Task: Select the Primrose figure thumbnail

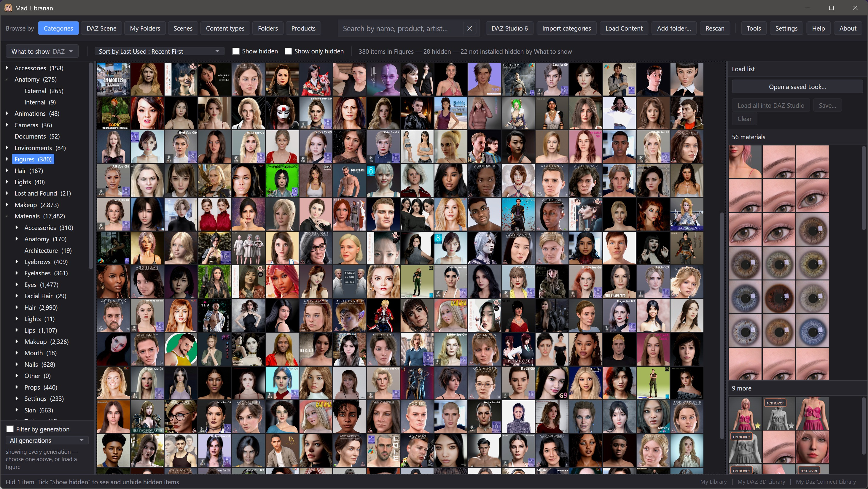Action: [x=518, y=349]
